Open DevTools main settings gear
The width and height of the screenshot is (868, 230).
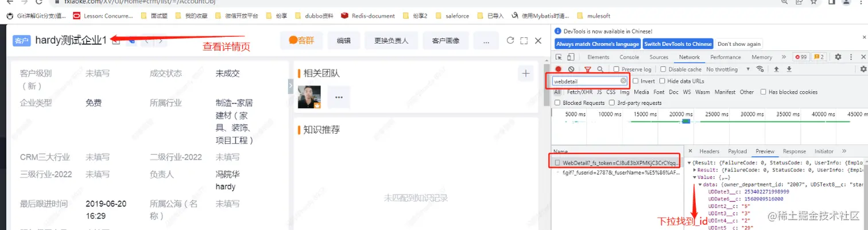tap(838, 57)
